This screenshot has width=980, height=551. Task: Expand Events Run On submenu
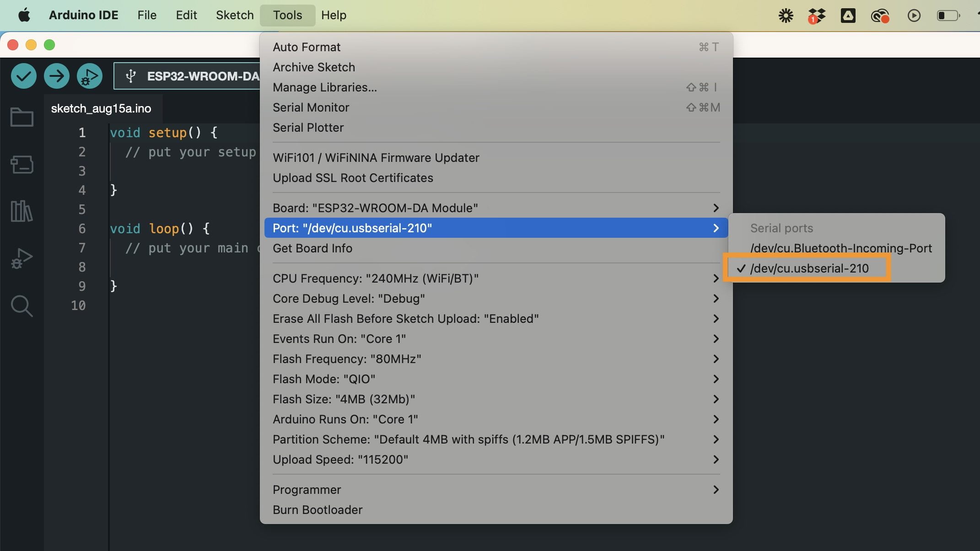(496, 339)
